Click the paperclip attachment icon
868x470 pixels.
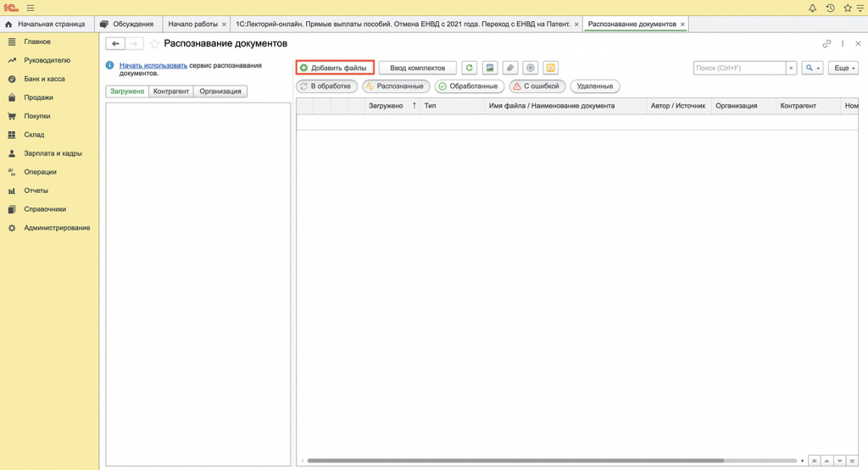509,68
